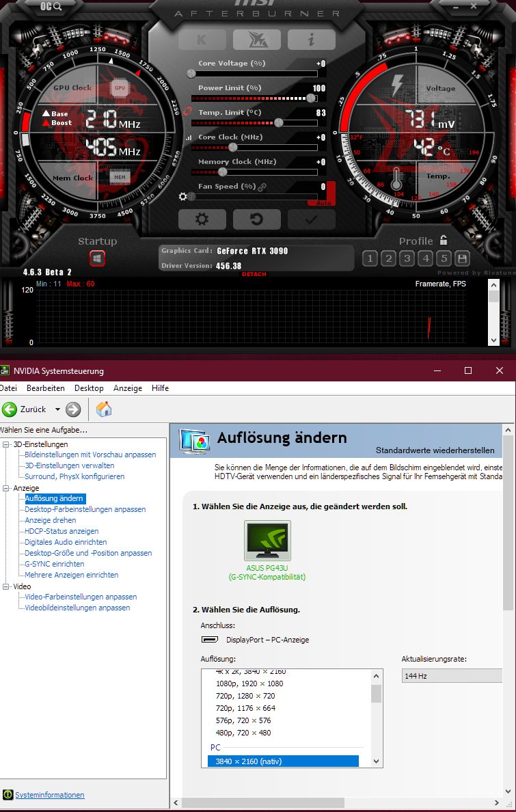Collapse the Video tree node

[6, 586]
